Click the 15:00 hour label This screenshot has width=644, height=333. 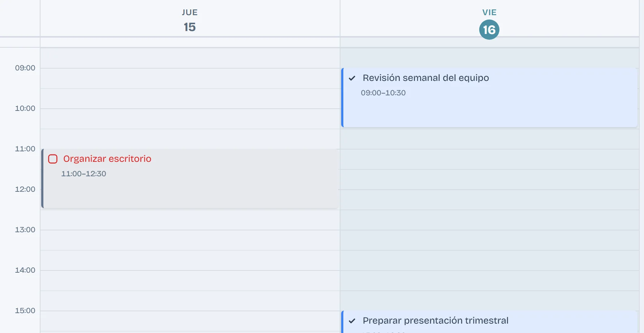[25, 311]
